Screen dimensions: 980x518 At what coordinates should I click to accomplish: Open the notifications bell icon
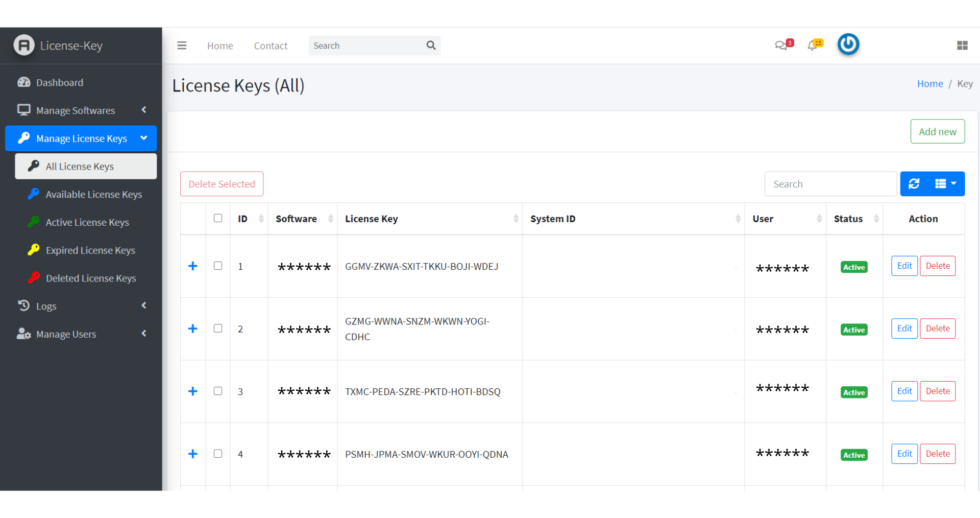click(813, 45)
